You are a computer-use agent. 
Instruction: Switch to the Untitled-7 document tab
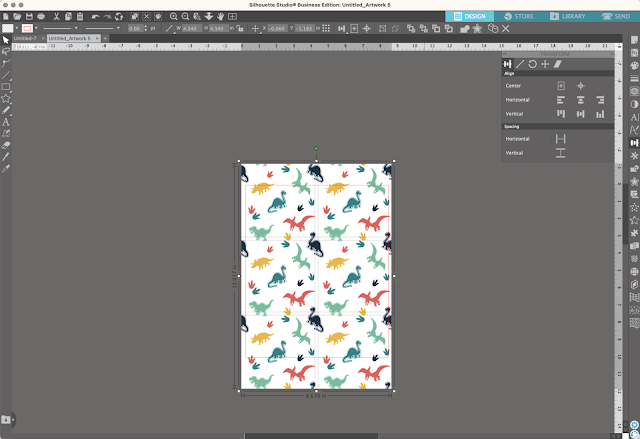tap(25, 38)
